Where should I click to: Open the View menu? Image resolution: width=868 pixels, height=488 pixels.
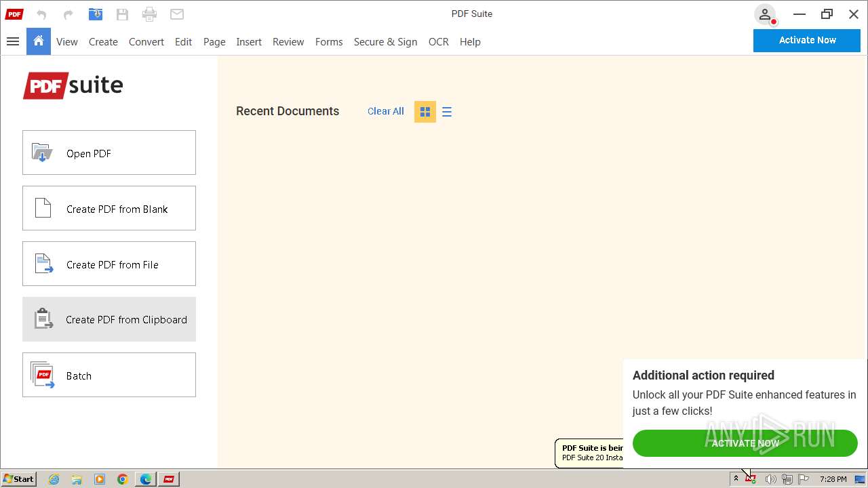pos(67,42)
